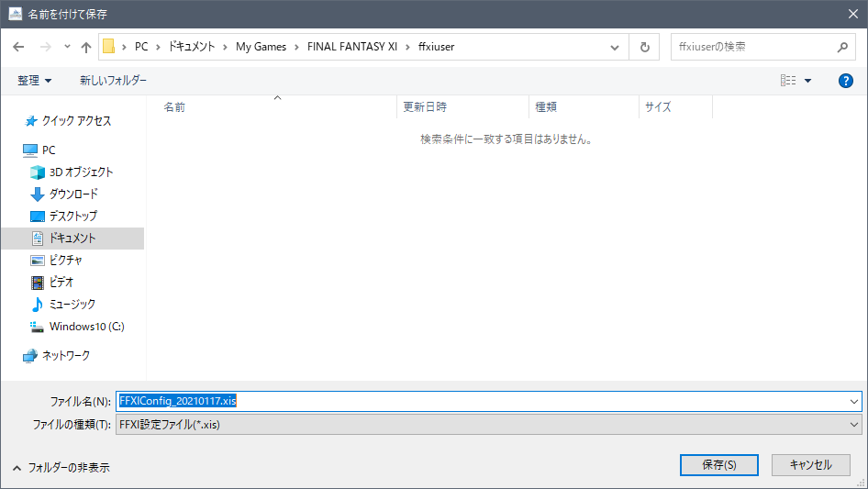Open ミュージック folder in the sidebar

[72, 304]
